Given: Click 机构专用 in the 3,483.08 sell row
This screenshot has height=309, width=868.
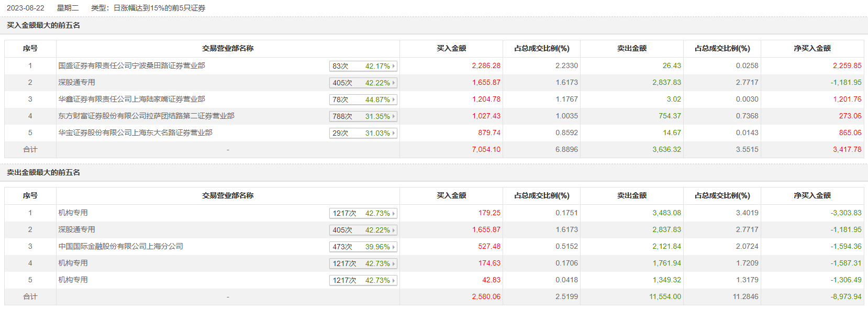Looking at the screenshot, I should (x=73, y=213).
